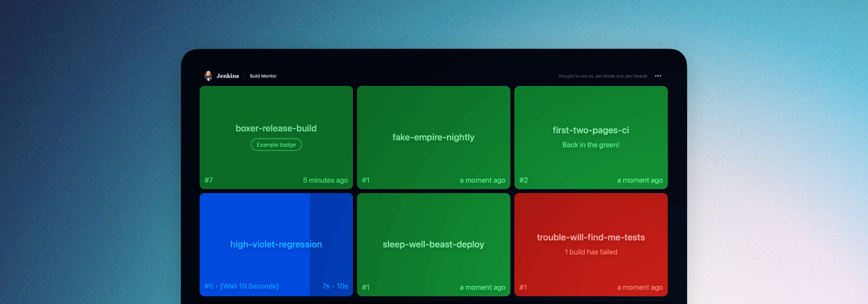Viewport: 868px width, 304px height.
Task: Click "Brought to you by Jan Molak and Jan Faracik" text
Action: tap(603, 76)
